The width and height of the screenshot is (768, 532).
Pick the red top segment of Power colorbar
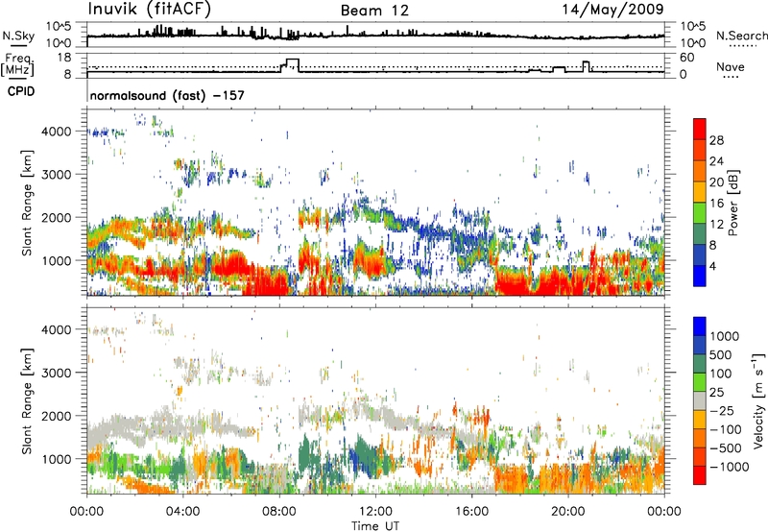700,130
